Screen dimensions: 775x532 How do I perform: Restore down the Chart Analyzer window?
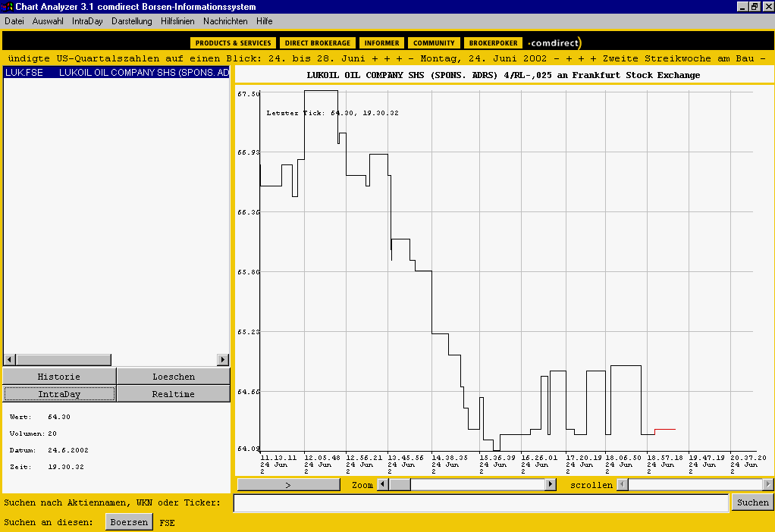coord(755,6)
